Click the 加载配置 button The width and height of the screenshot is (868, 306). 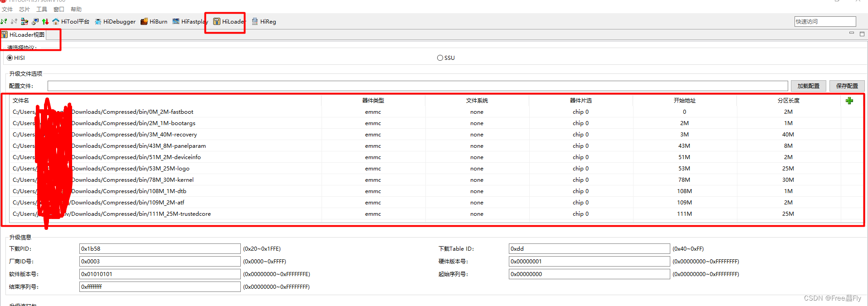tap(808, 86)
